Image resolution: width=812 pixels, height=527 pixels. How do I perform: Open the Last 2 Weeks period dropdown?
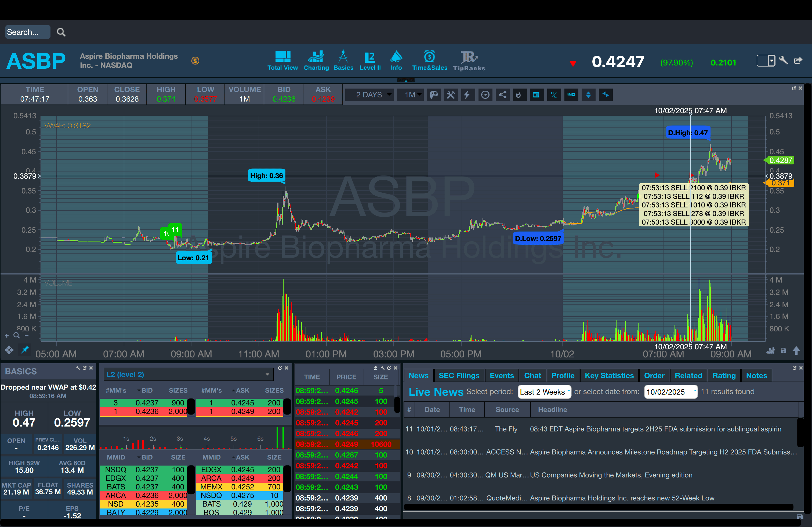click(544, 392)
